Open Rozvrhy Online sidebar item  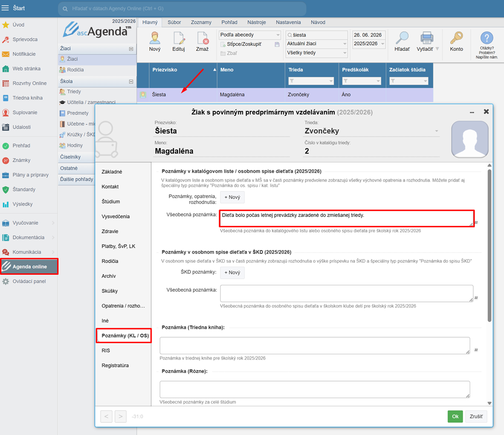click(x=29, y=83)
